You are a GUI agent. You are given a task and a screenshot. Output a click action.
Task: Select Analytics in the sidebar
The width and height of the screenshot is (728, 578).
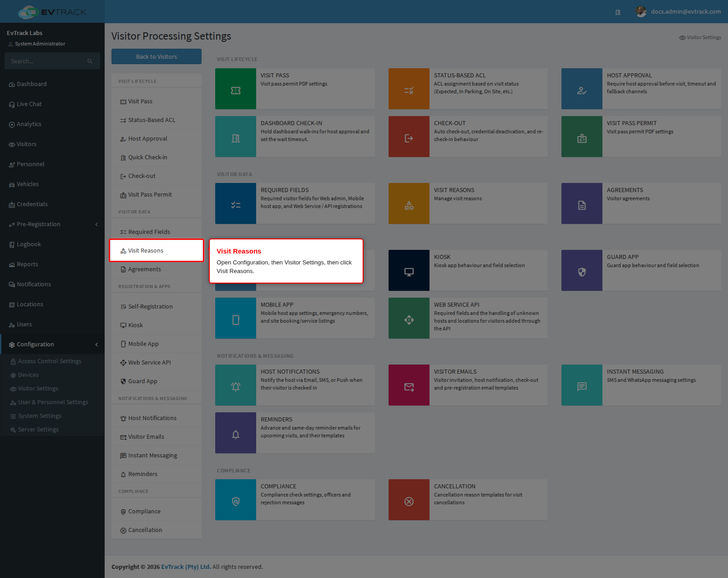(52, 124)
